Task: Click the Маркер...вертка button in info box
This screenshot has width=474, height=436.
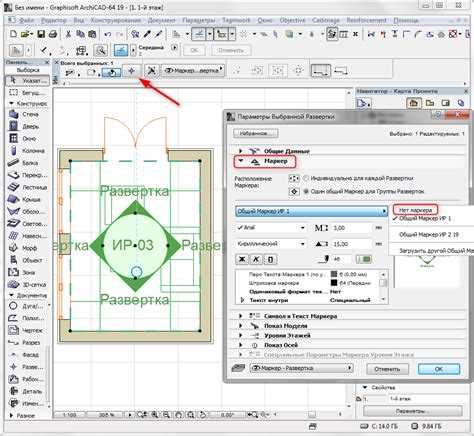Action: click(193, 71)
